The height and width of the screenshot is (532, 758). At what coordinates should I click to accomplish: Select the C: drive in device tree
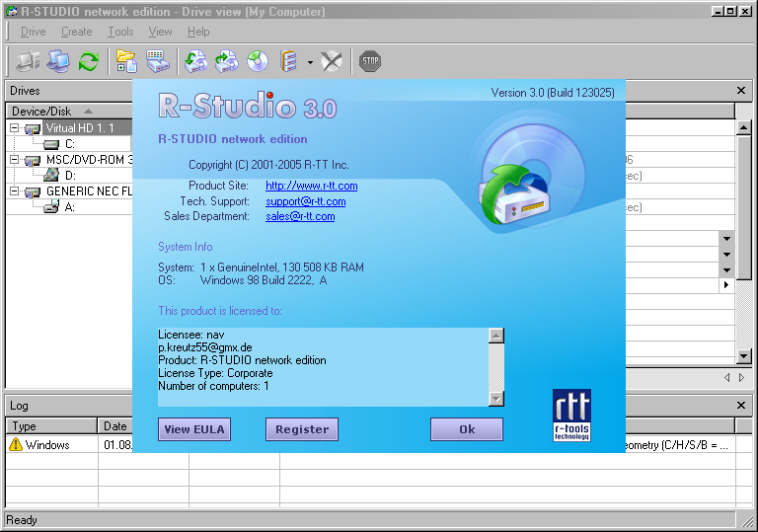click(69, 144)
